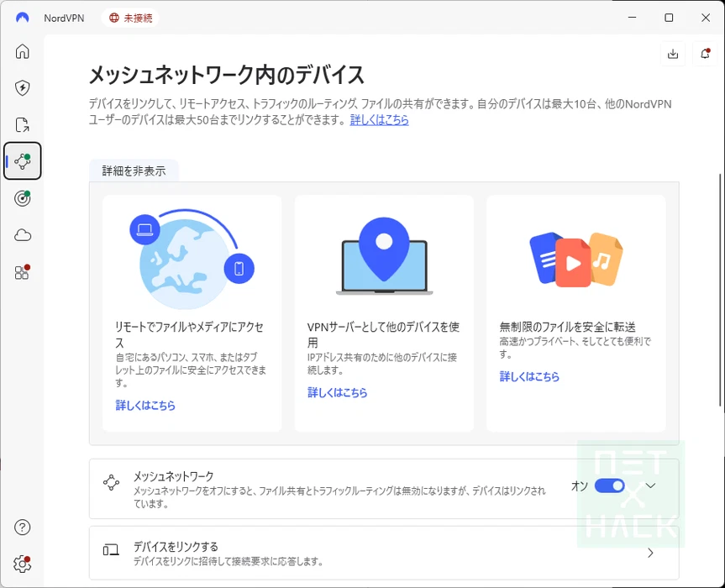Open notifications via the bell icon
Viewport: 725px width, 588px height.
pos(705,53)
